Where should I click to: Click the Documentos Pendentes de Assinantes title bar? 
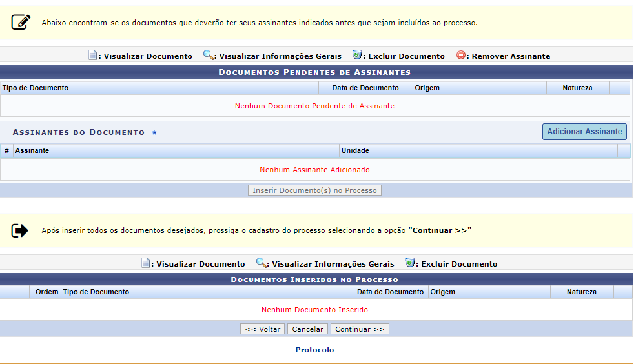[x=314, y=72]
